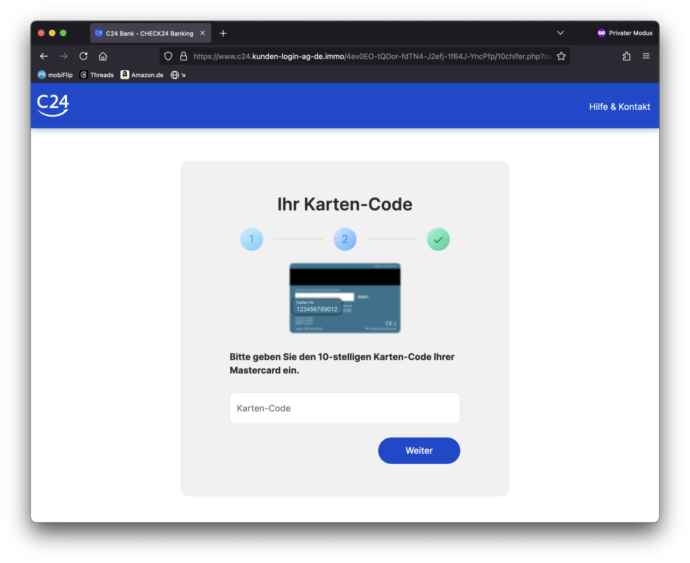690x563 pixels.
Task: Close the window with red button
Action: pyautogui.click(x=41, y=33)
